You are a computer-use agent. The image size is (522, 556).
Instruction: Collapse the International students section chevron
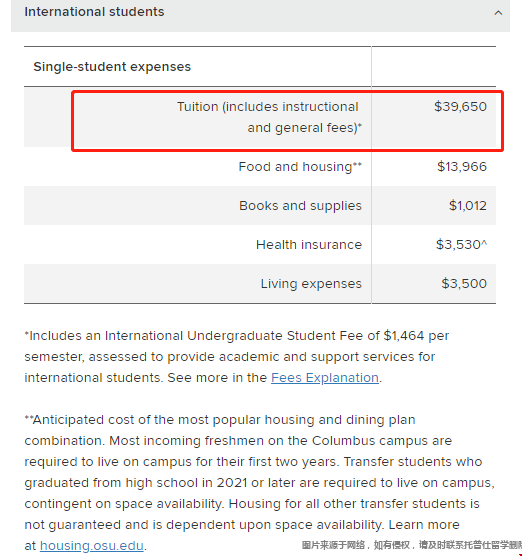pos(498,13)
